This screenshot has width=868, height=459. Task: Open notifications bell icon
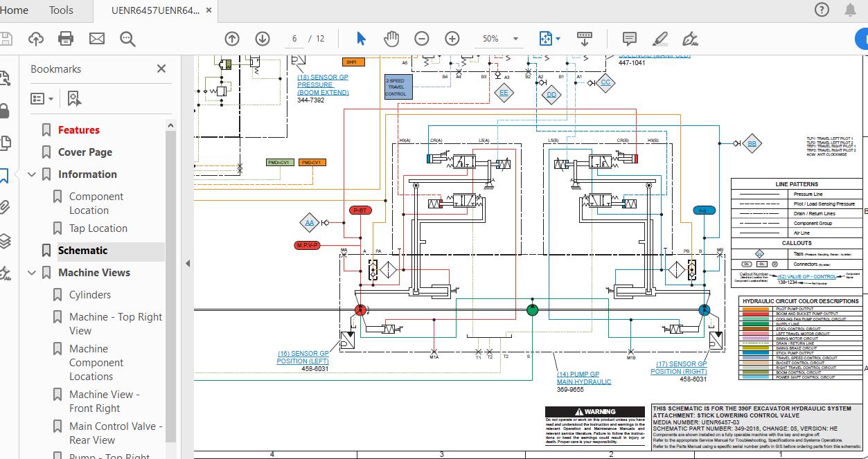(x=851, y=10)
